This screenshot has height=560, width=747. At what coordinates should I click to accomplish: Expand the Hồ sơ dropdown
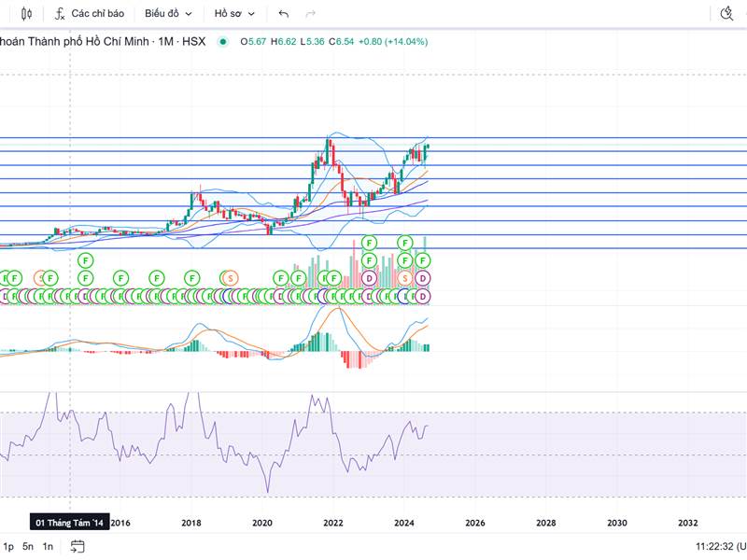point(234,14)
